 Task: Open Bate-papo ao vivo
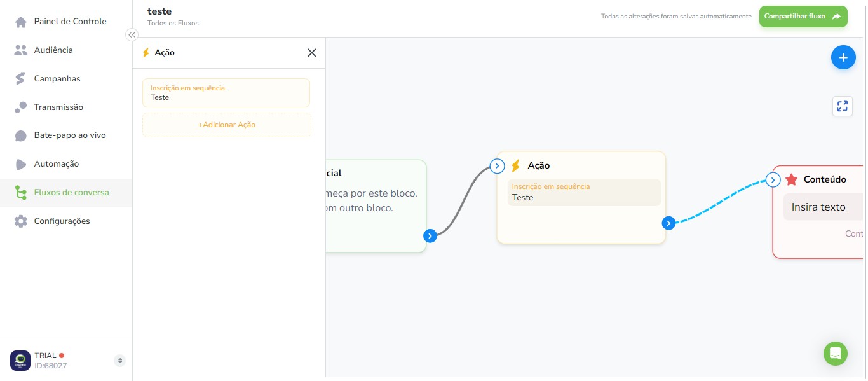66,135
